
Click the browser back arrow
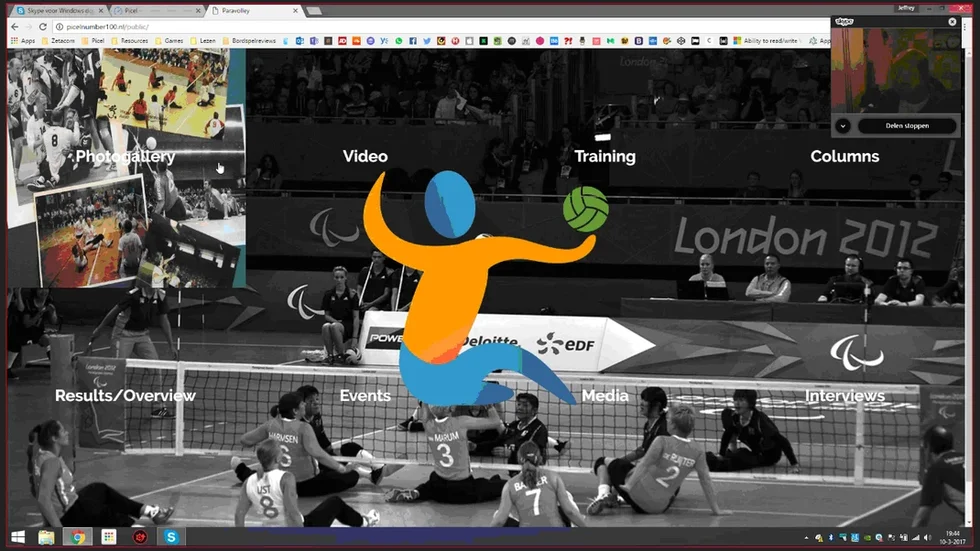click(x=15, y=27)
